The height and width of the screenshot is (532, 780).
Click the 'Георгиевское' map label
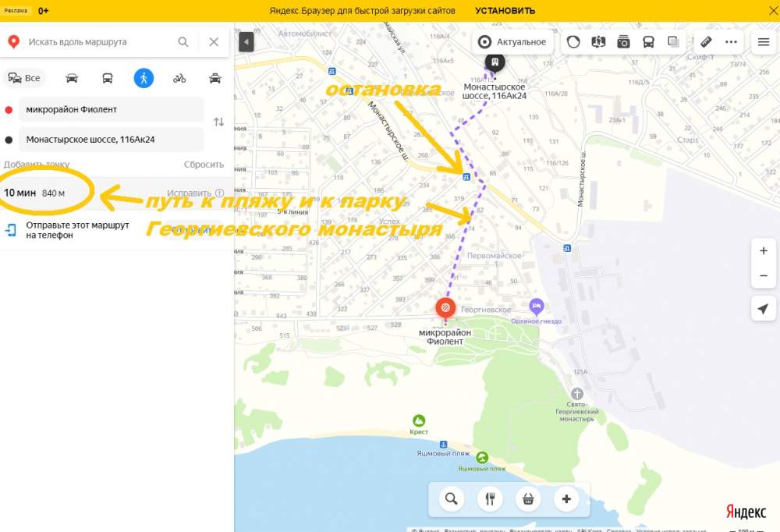(486, 310)
